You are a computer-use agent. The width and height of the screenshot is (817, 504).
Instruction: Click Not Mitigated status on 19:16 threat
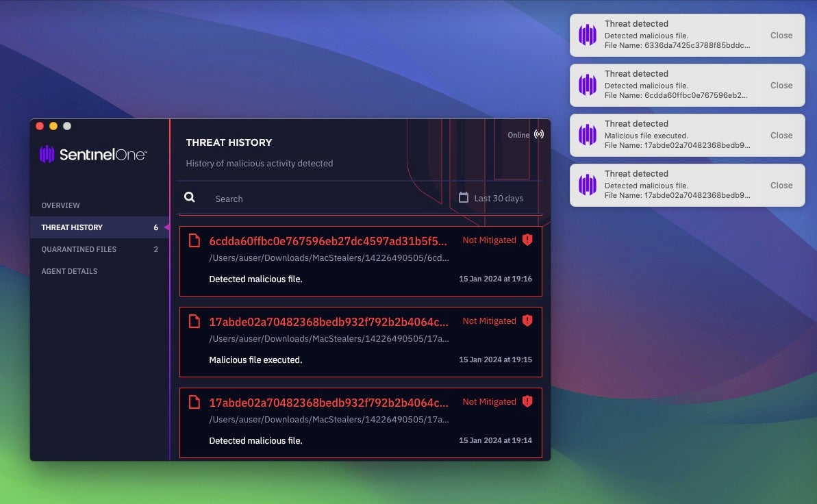coord(489,240)
